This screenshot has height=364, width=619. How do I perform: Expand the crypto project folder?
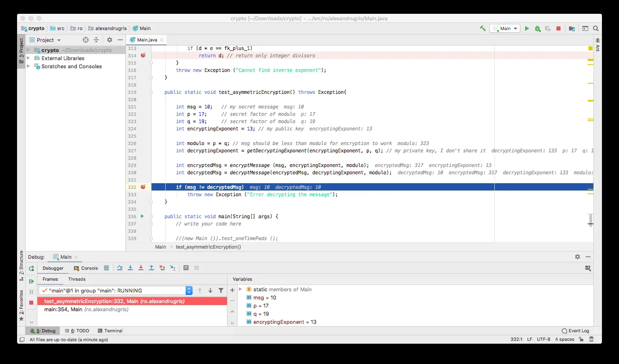pos(28,50)
